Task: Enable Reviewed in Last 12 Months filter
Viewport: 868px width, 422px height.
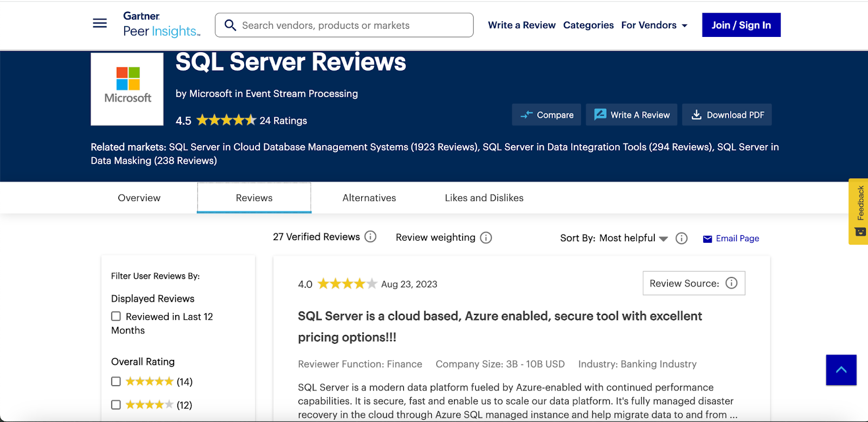Action: click(116, 316)
